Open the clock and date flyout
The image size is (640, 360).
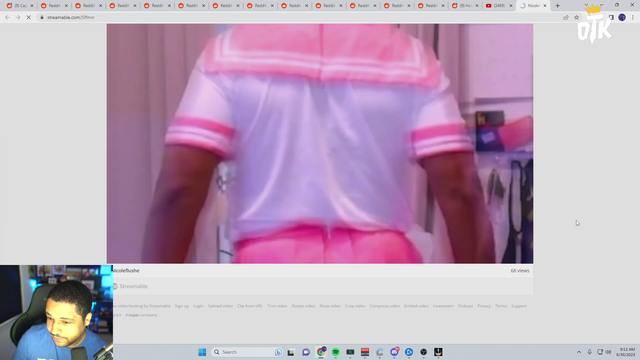(x=627, y=352)
